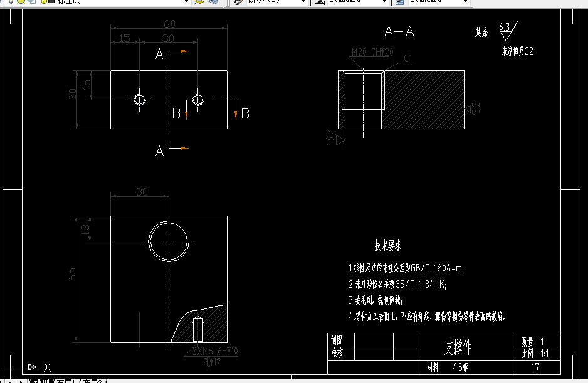Select the left small hole in top view
This screenshot has height=383, width=588.
(x=140, y=100)
